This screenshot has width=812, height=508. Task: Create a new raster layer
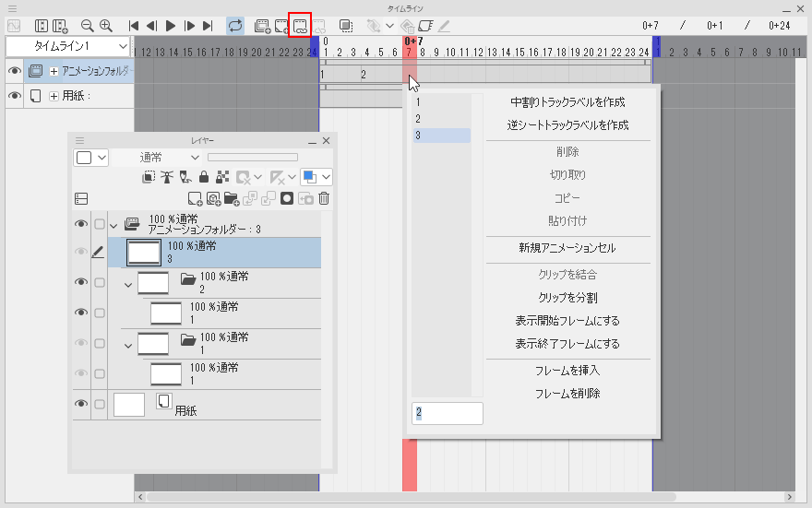[196, 198]
